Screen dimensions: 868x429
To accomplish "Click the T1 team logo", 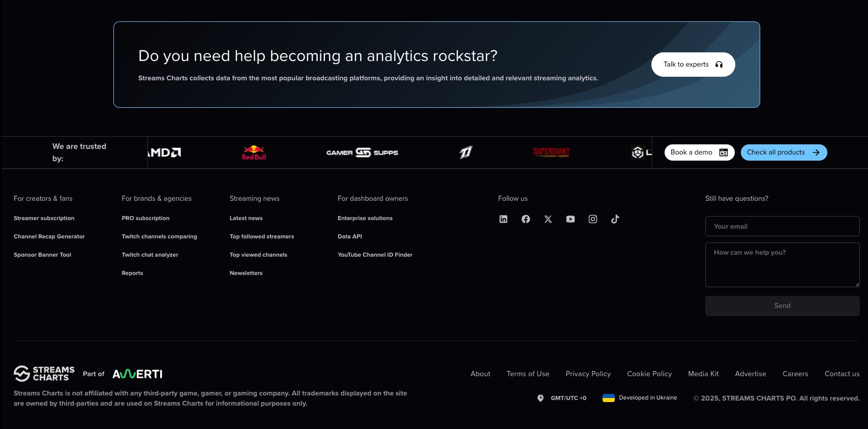I will point(466,152).
